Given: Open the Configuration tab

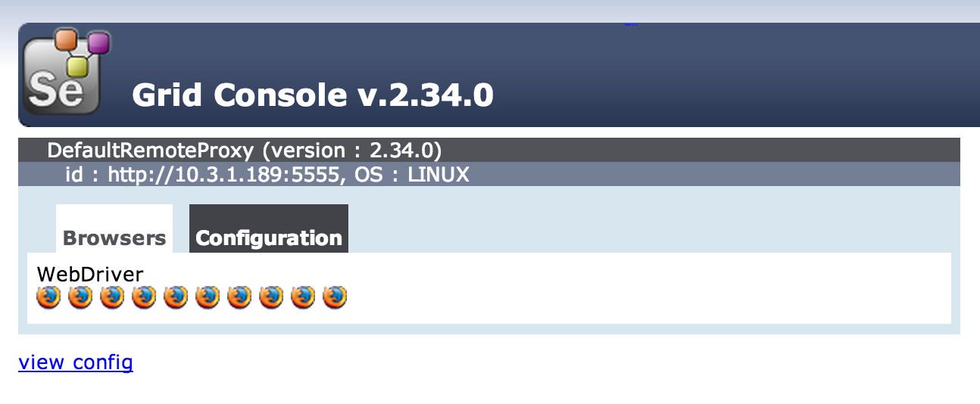Looking at the screenshot, I should coord(269,238).
